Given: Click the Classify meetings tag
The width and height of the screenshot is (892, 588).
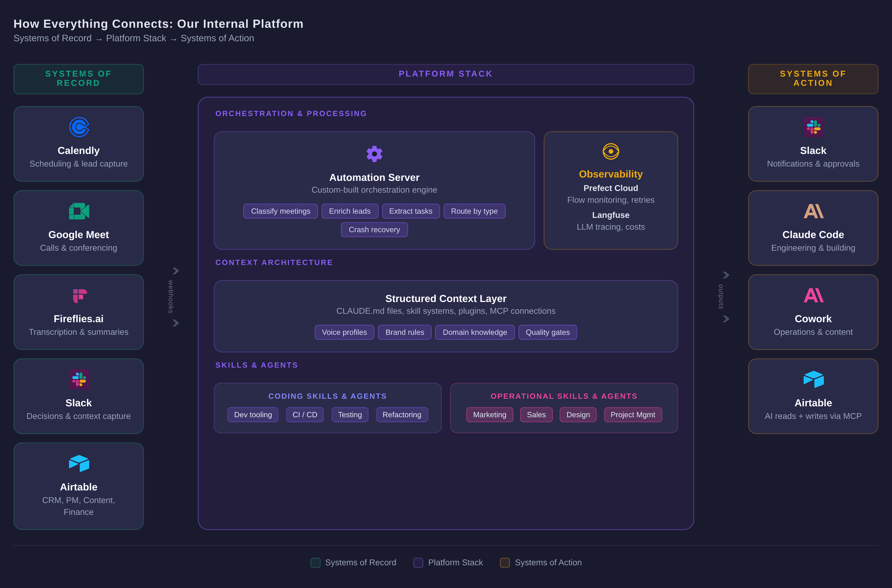Looking at the screenshot, I should click(280, 211).
